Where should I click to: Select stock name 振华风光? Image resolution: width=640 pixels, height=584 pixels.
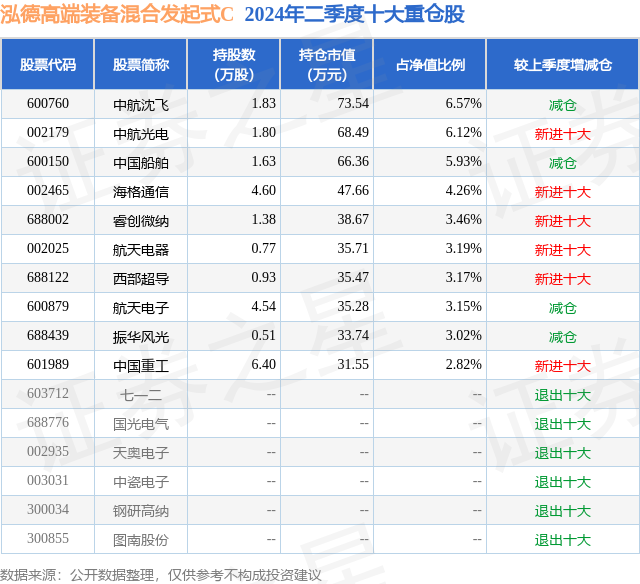pyautogui.click(x=141, y=337)
